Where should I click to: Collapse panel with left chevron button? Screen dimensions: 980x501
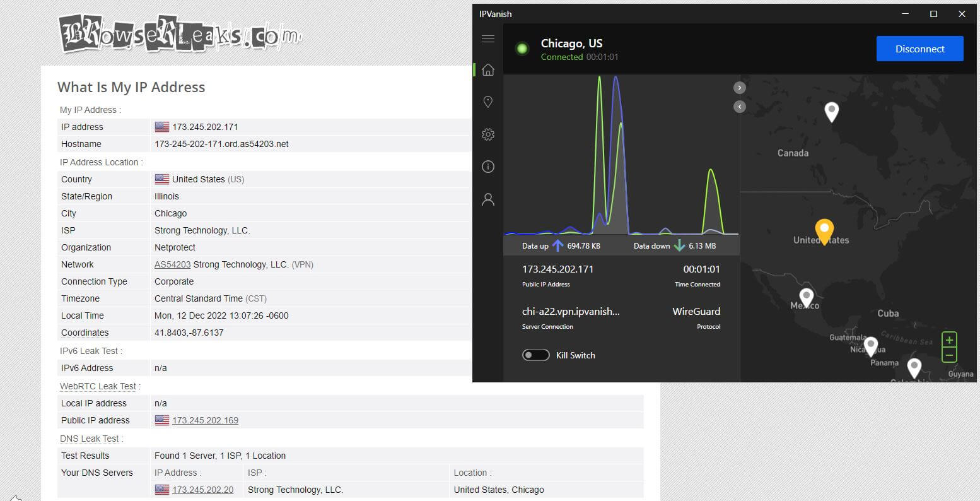click(x=740, y=107)
